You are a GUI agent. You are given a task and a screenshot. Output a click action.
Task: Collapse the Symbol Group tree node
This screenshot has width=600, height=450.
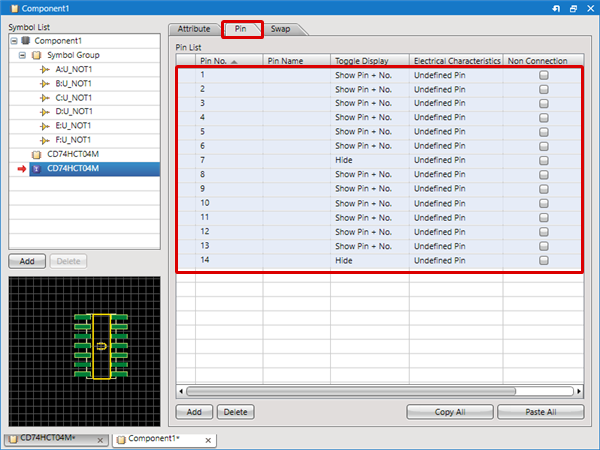(x=23, y=55)
